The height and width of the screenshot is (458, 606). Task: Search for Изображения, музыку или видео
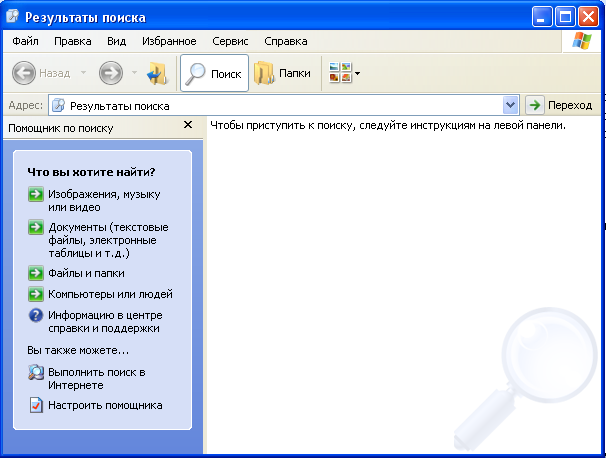104,201
